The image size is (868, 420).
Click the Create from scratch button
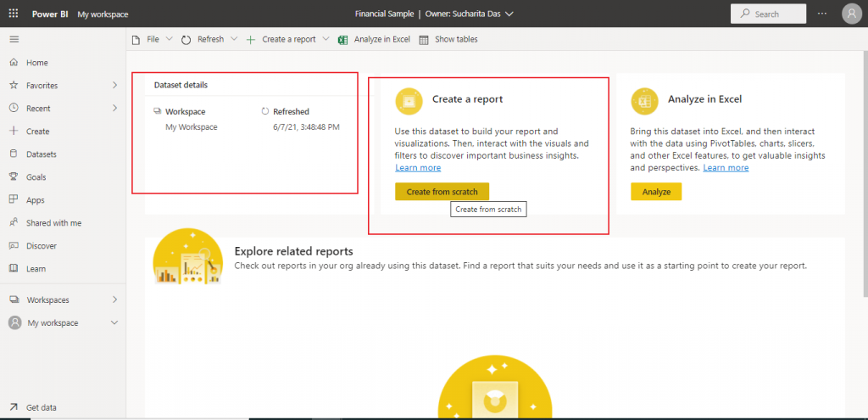(x=442, y=192)
